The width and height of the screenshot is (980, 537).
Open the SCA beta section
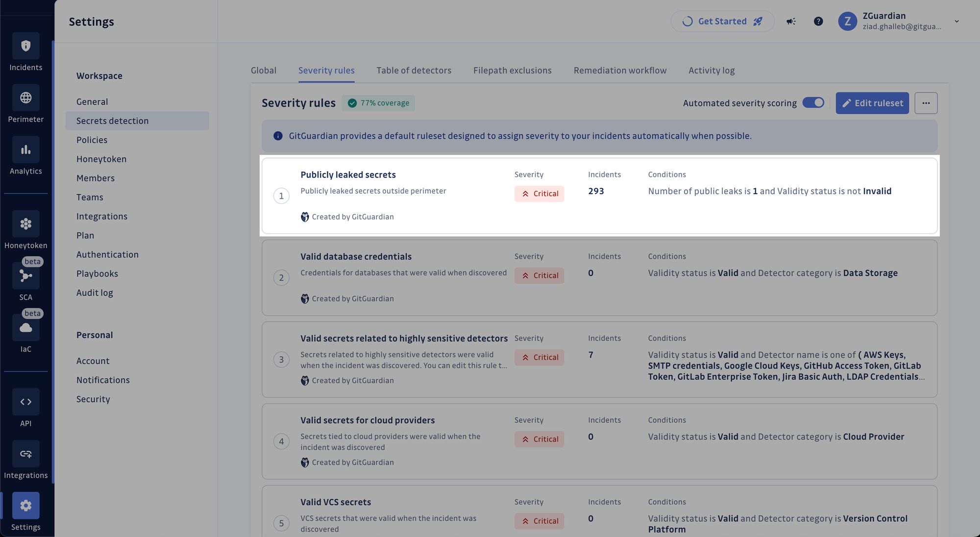(25, 276)
